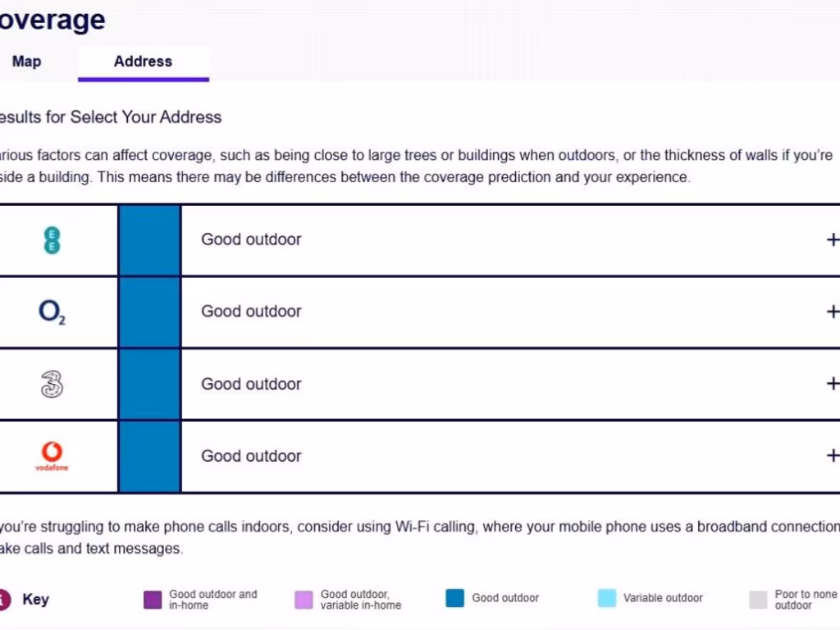840x630 pixels.
Task: Click the Vodafone network logo
Action: click(52, 455)
